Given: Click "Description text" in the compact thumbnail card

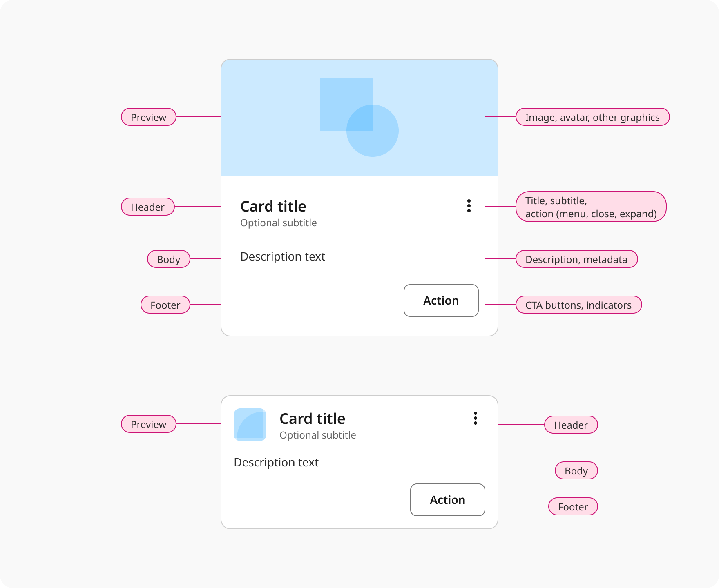Looking at the screenshot, I should 276,463.
